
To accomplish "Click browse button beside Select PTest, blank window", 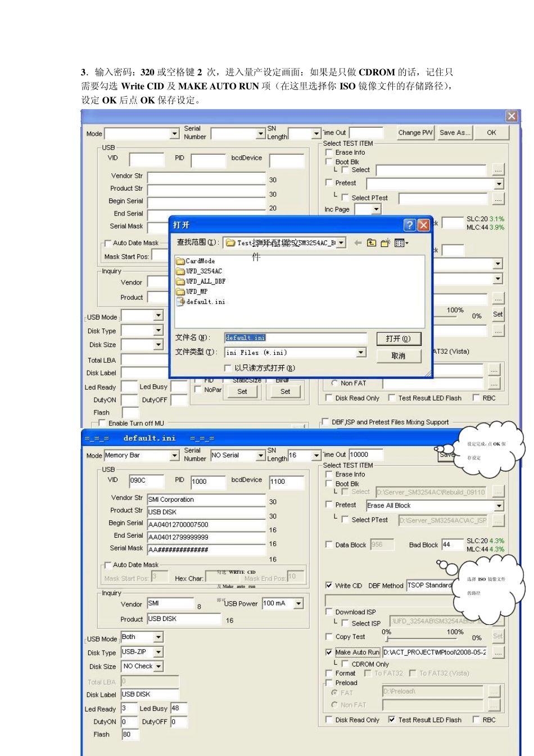I will 498,198.
